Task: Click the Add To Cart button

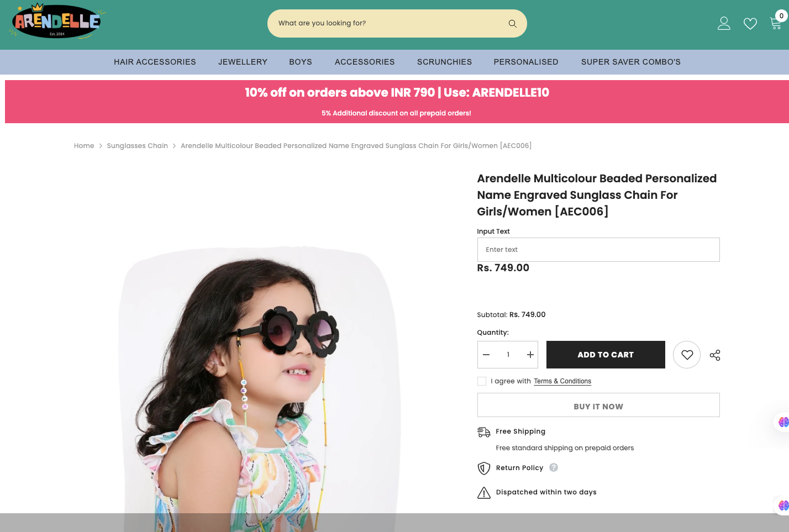Action: pos(606,355)
